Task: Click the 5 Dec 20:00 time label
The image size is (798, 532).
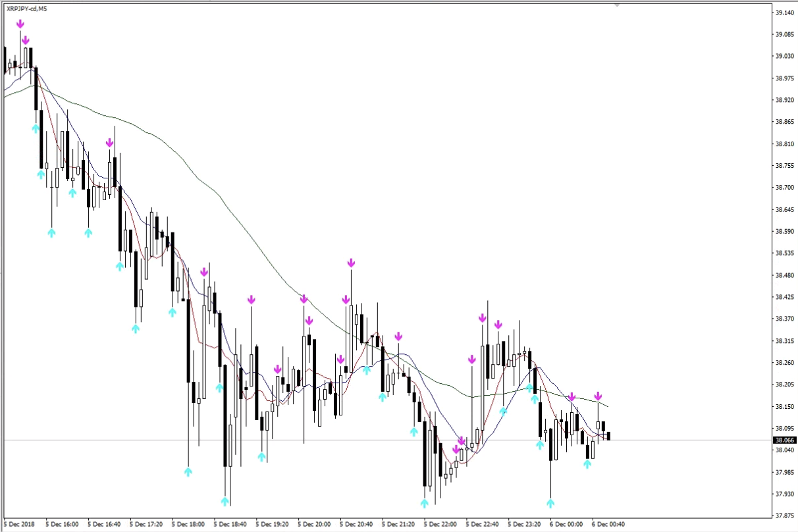Action: [x=315, y=525]
